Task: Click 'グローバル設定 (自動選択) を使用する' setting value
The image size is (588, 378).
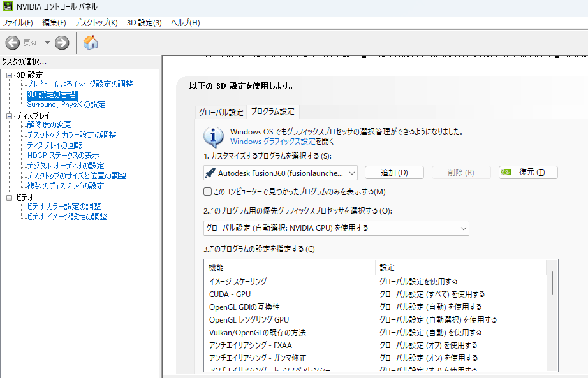Action: pos(438,320)
